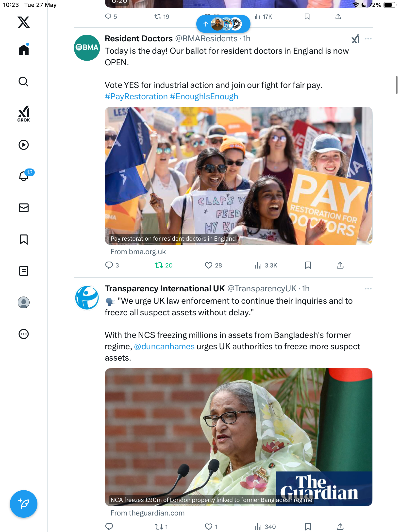This screenshot has height=532, width=399.
Task: Open profile from the sidebar avatar
Action: tap(24, 302)
